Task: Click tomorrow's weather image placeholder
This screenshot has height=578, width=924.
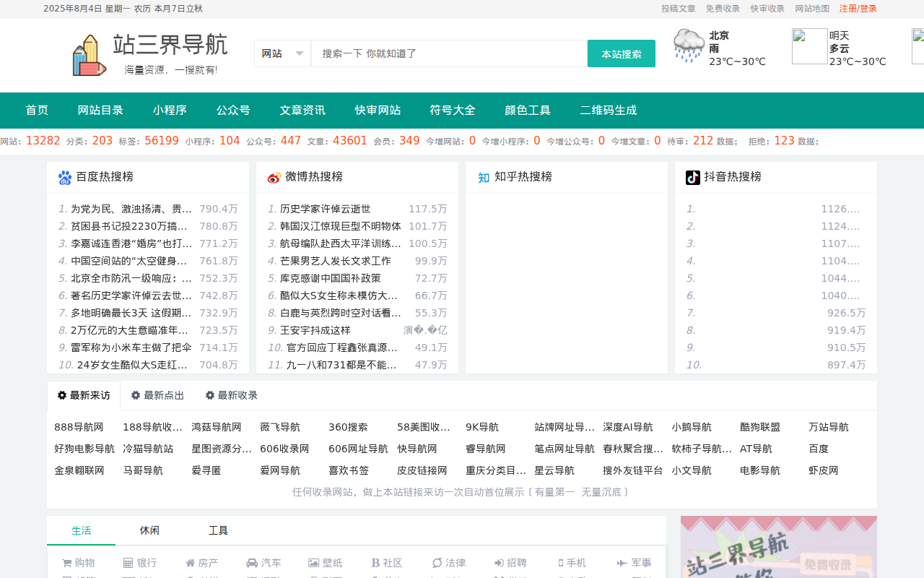Action: [x=810, y=46]
